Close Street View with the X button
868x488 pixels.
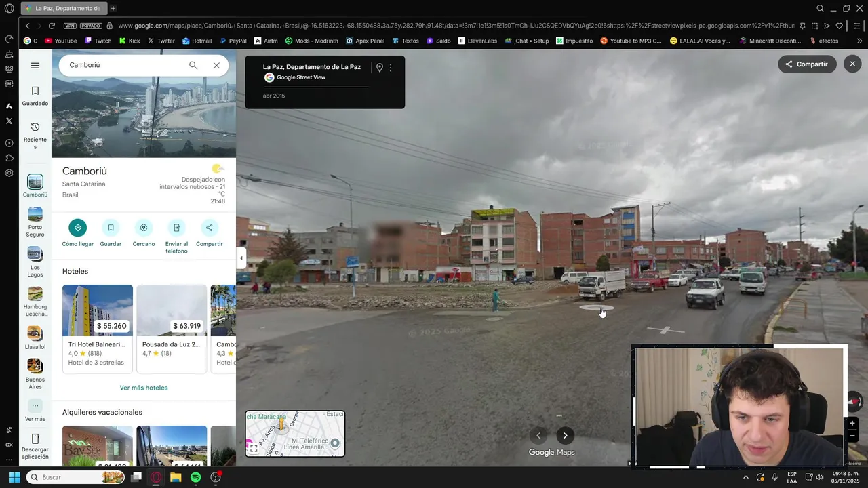(x=852, y=64)
